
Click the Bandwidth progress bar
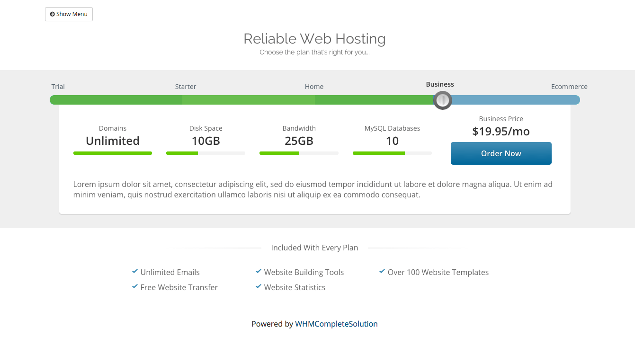[299, 153]
